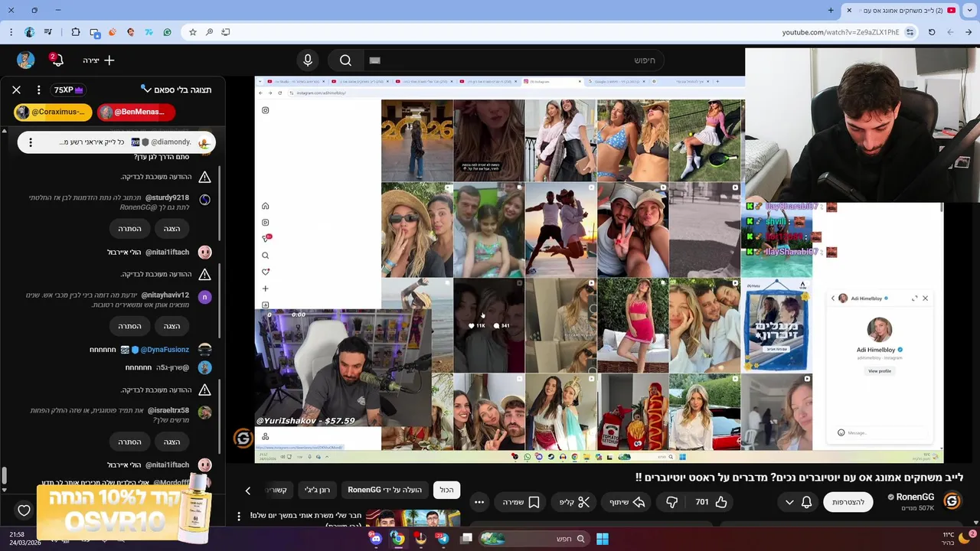Click the address bar URL
The width and height of the screenshot is (980, 551).
840,32
